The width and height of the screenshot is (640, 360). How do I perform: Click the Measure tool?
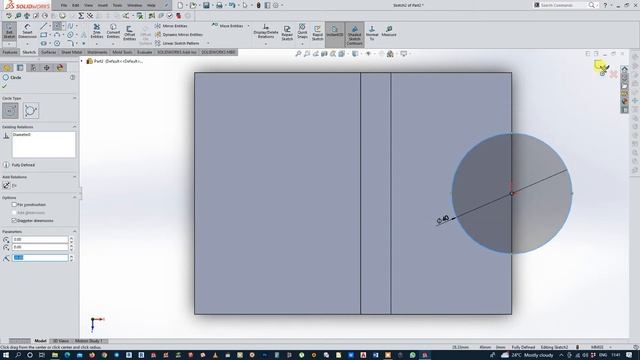389,31
